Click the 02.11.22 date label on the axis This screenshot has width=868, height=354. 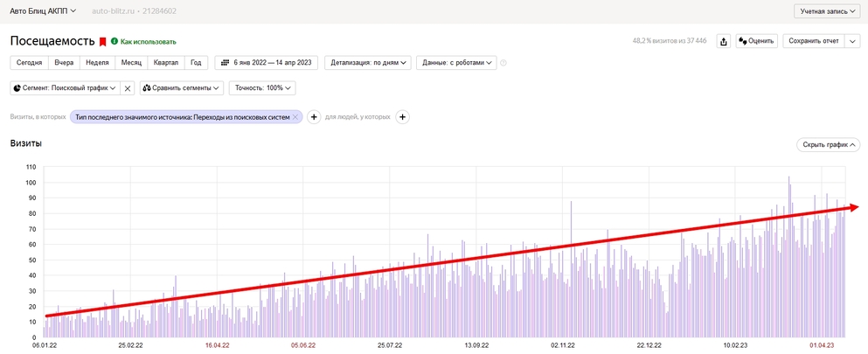click(x=562, y=345)
